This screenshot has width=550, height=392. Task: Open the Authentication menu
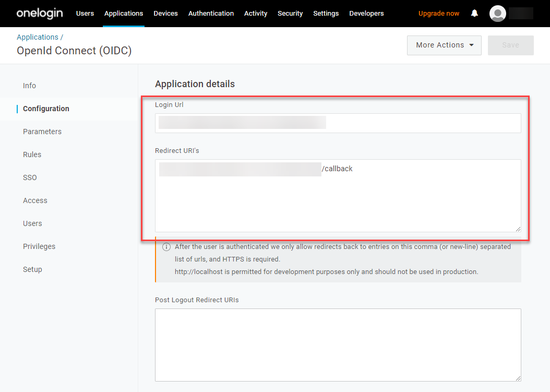pos(211,14)
